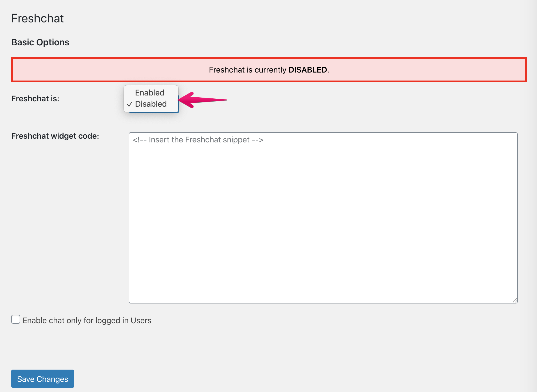The image size is (537, 392).
Task: Click the Freshchat page heading
Action: (x=37, y=18)
